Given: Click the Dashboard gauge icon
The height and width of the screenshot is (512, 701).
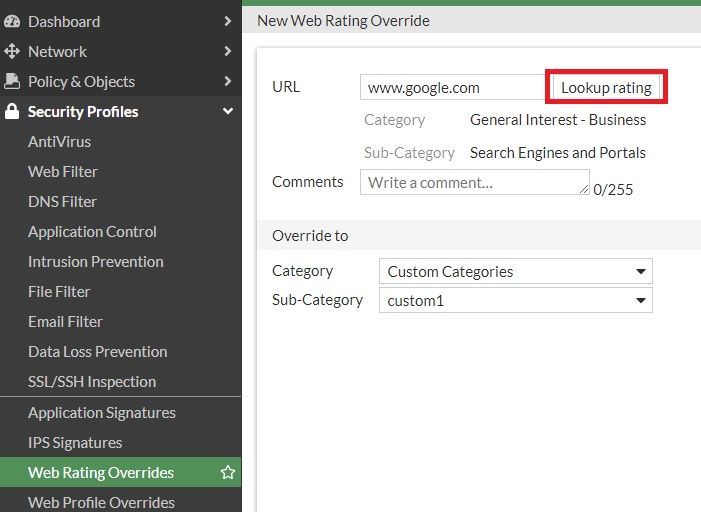Looking at the screenshot, I should [x=12, y=21].
